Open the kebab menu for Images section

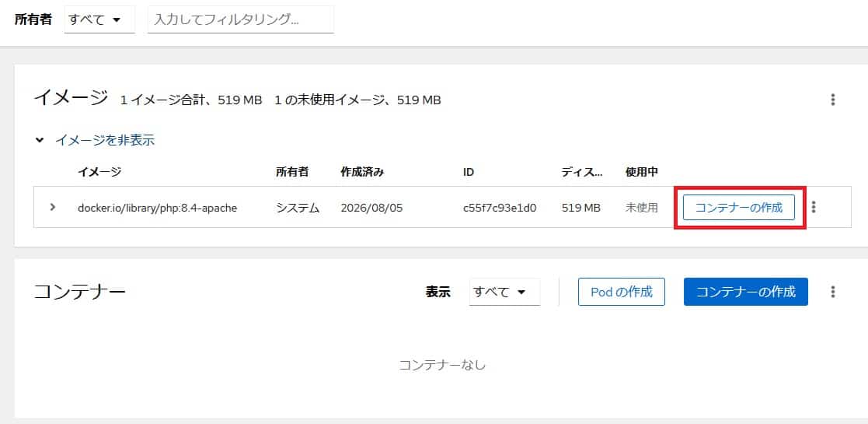832,100
